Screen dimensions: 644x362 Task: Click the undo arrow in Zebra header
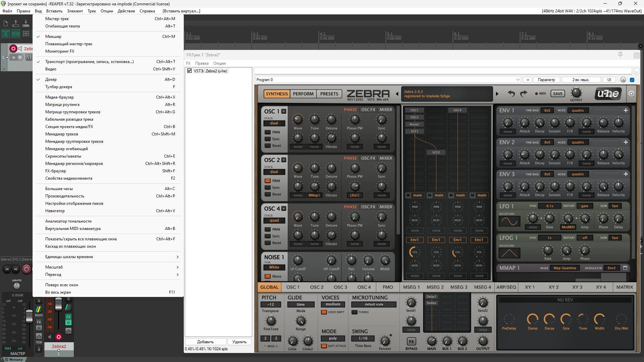(511, 94)
